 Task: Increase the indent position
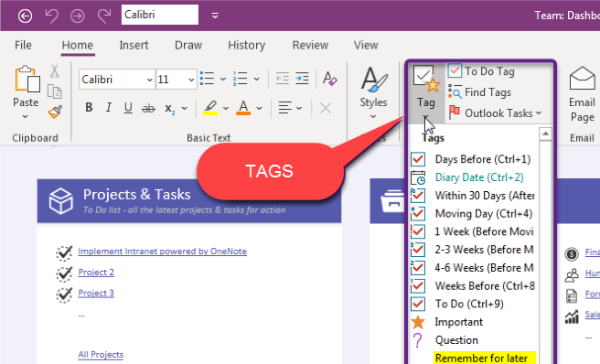tap(302, 79)
